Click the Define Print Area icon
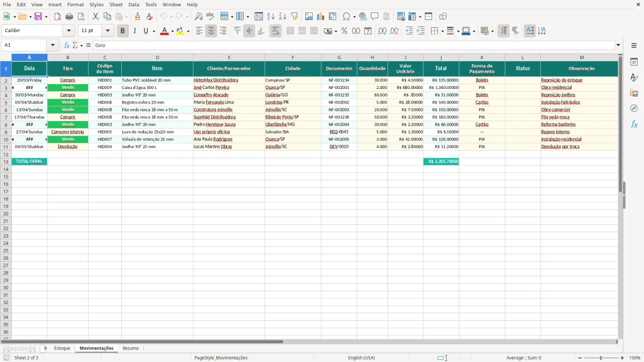 401,17
